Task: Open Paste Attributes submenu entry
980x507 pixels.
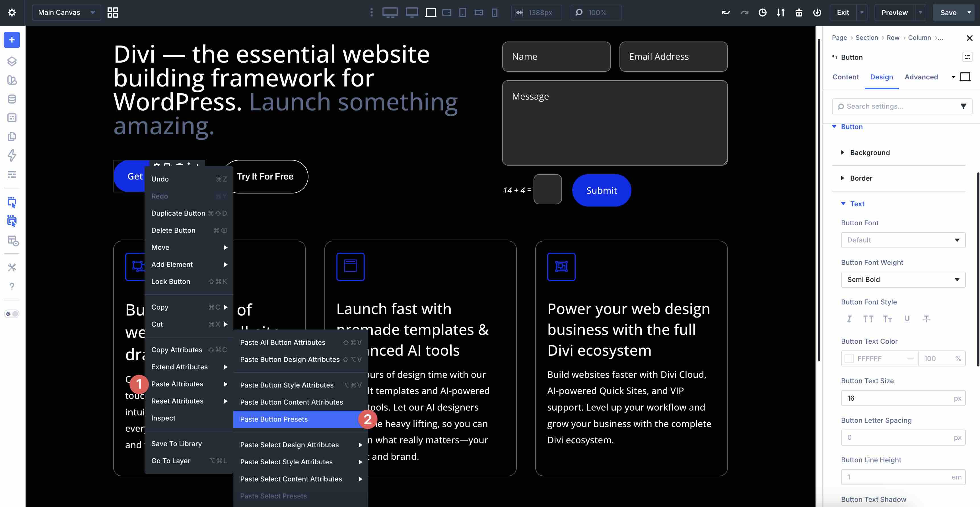Action: coord(189,384)
